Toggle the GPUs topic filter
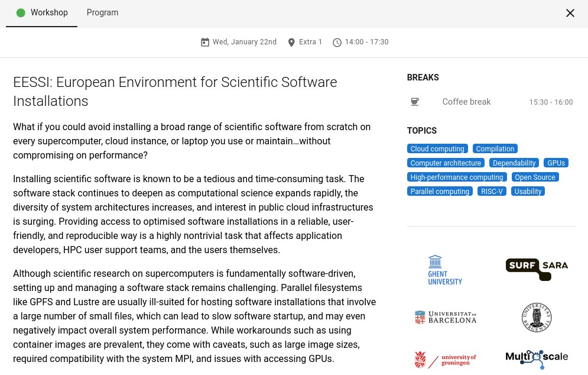Screen dimensions: 588x375 (556, 163)
